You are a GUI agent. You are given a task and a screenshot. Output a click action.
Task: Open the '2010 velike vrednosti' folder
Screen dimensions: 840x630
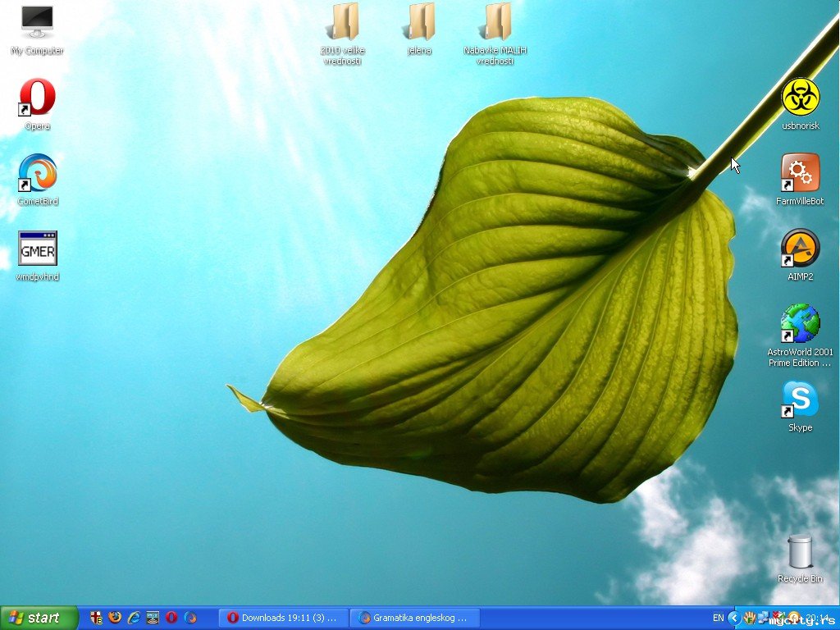pyautogui.click(x=342, y=22)
